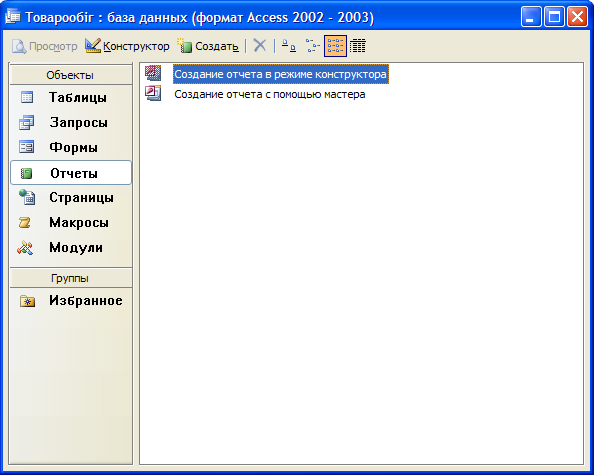Click the report wizard shortcut icon
This screenshot has height=475, width=594.
pos(153,93)
